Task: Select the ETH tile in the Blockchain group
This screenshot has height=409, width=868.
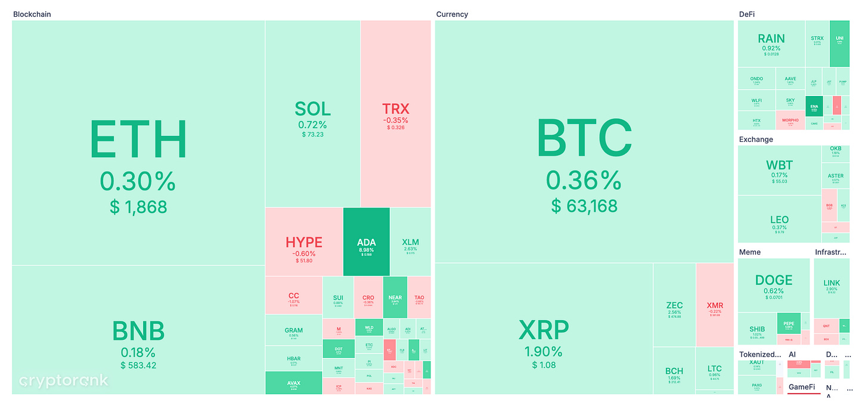Action: [x=138, y=143]
